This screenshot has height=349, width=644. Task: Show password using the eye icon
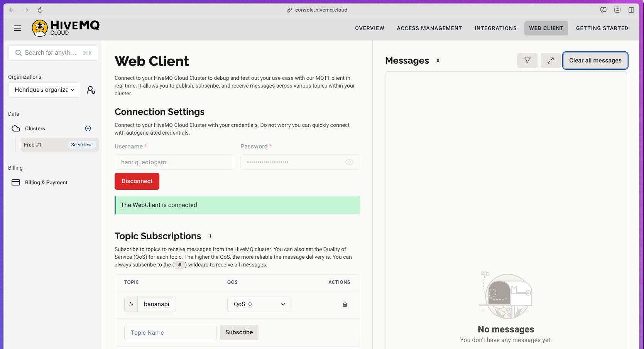tap(349, 162)
